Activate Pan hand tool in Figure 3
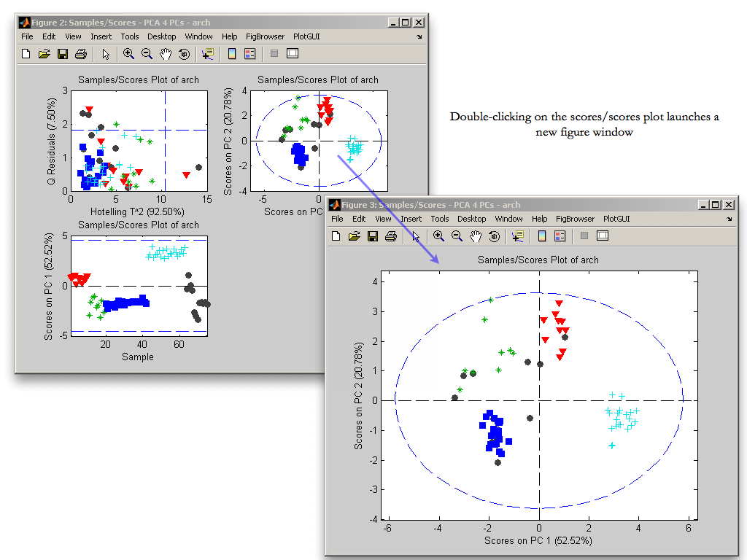The image size is (747, 560). (476, 236)
